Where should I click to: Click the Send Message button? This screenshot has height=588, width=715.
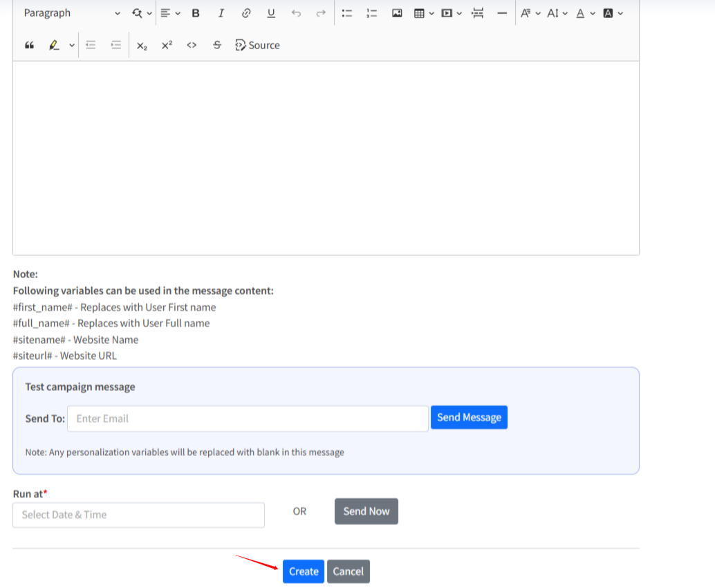pos(469,417)
